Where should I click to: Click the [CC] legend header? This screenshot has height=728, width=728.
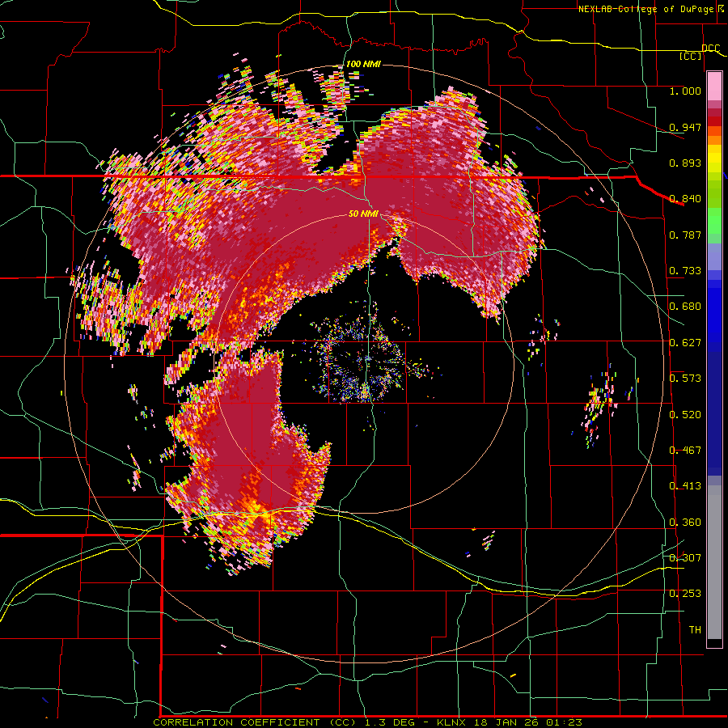coord(691,56)
